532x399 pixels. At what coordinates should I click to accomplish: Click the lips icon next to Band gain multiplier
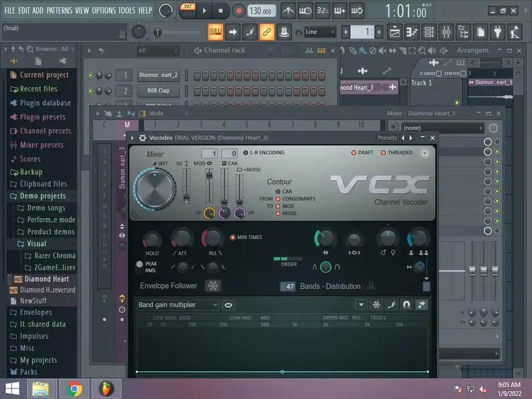point(229,305)
